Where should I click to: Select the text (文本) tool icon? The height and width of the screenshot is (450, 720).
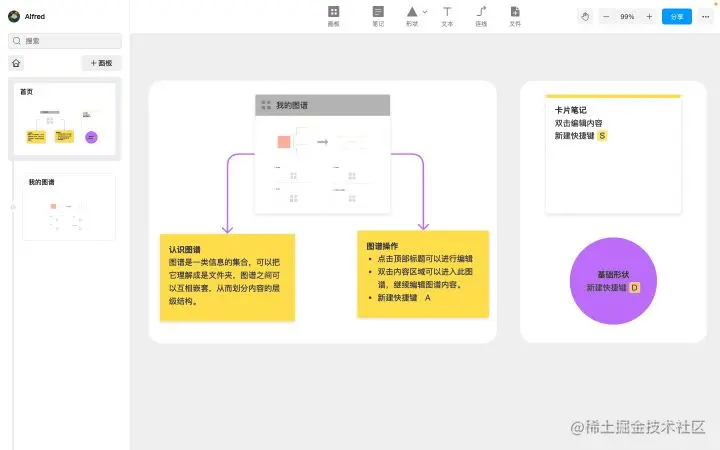pos(447,11)
